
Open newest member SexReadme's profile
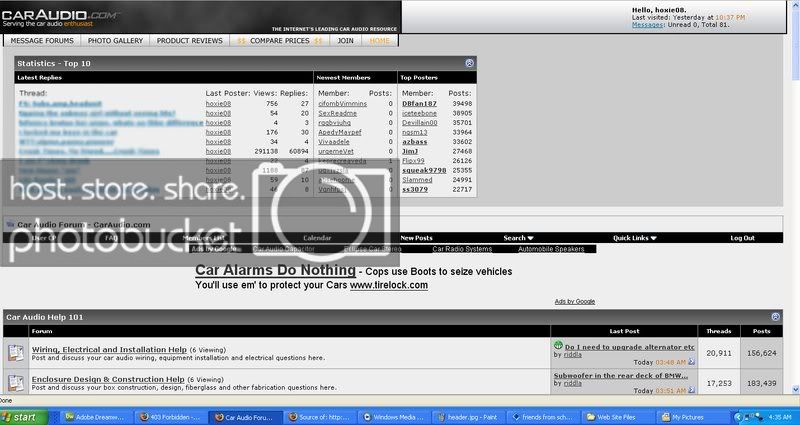pos(337,113)
